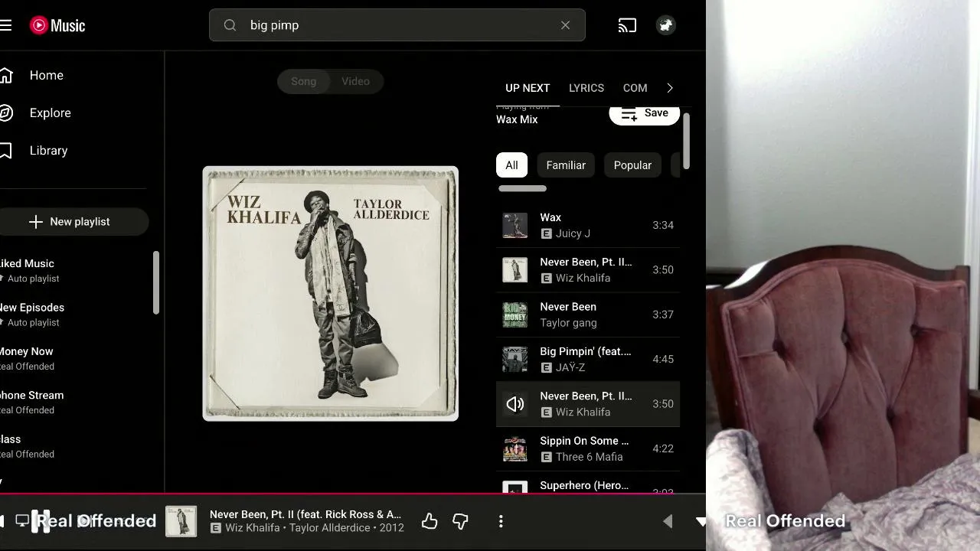Open the cast to device icon

[x=627, y=25]
